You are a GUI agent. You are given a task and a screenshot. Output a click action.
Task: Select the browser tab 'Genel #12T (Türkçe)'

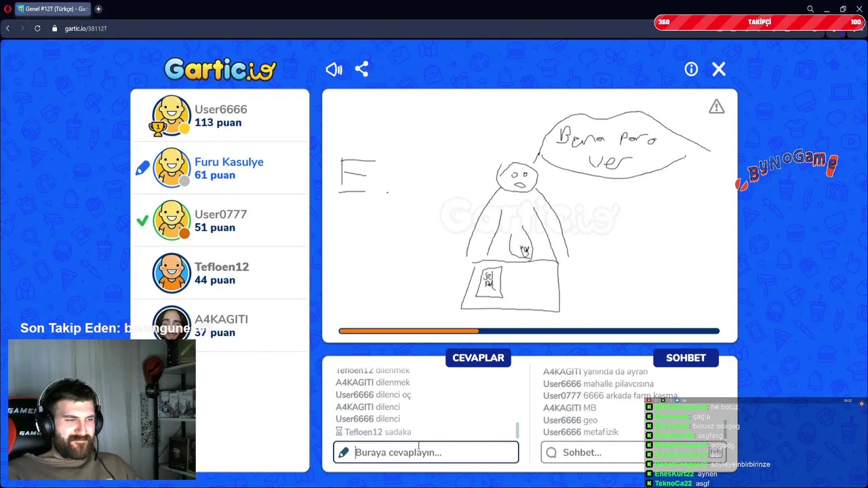coord(52,9)
